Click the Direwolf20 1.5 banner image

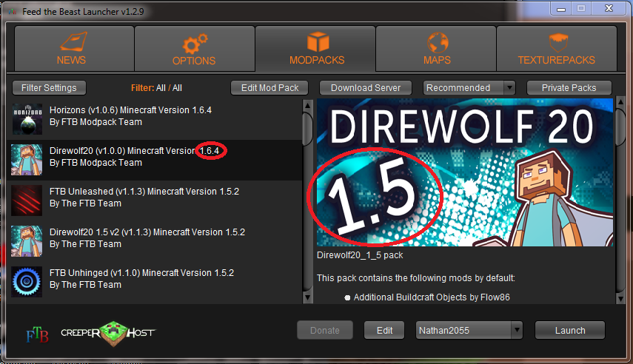click(x=465, y=172)
